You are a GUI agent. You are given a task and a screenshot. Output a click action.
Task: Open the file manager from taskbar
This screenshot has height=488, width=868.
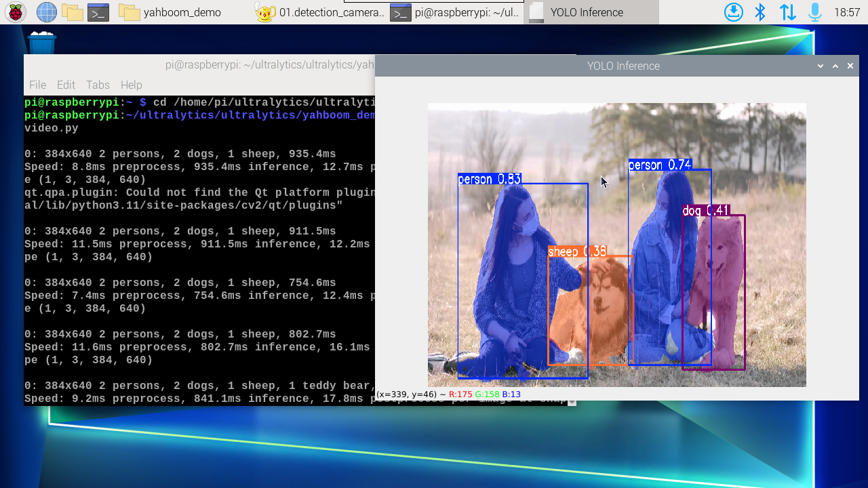coord(73,12)
